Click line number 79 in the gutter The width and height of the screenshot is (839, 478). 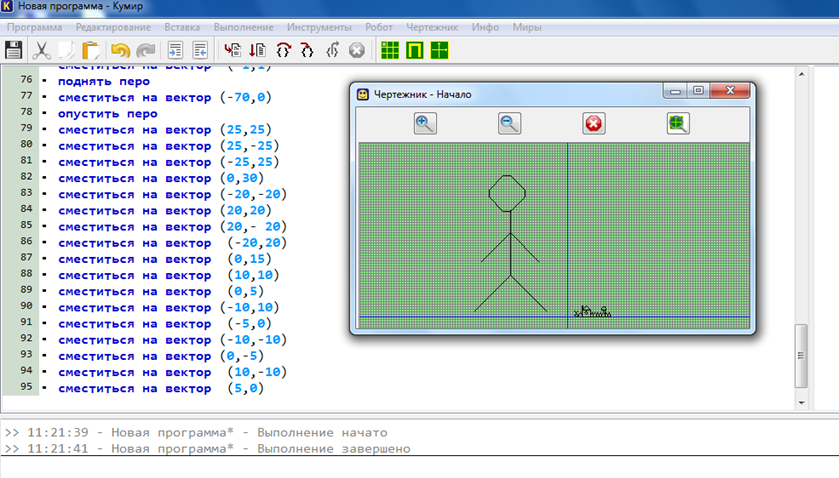coord(26,127)
